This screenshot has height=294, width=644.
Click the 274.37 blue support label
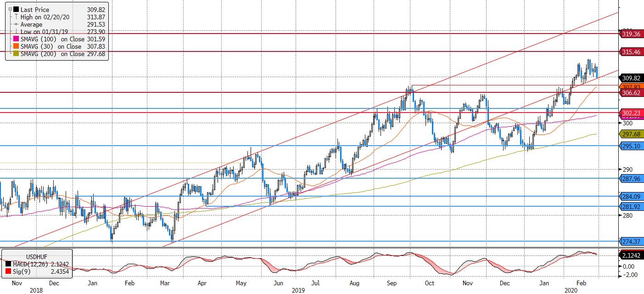pos(631,241)
